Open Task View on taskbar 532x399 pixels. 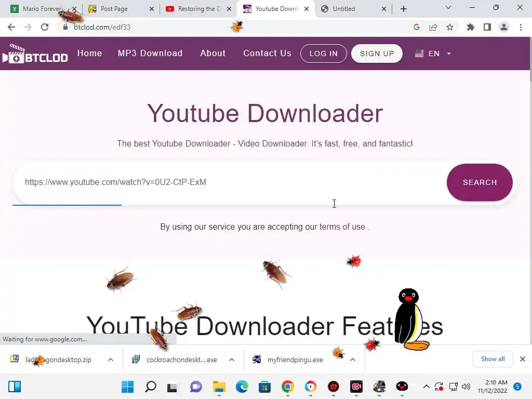click(172, 387)
